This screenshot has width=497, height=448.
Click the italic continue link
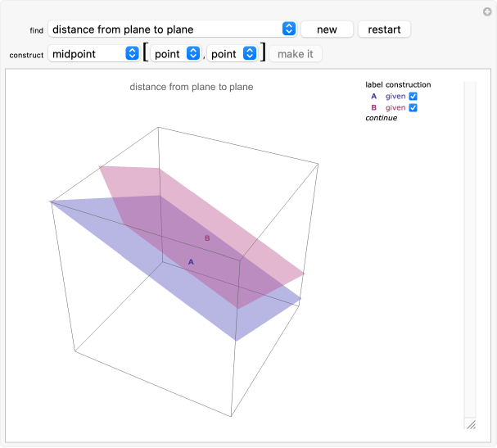pyautogui.click(x=381, y=118)
